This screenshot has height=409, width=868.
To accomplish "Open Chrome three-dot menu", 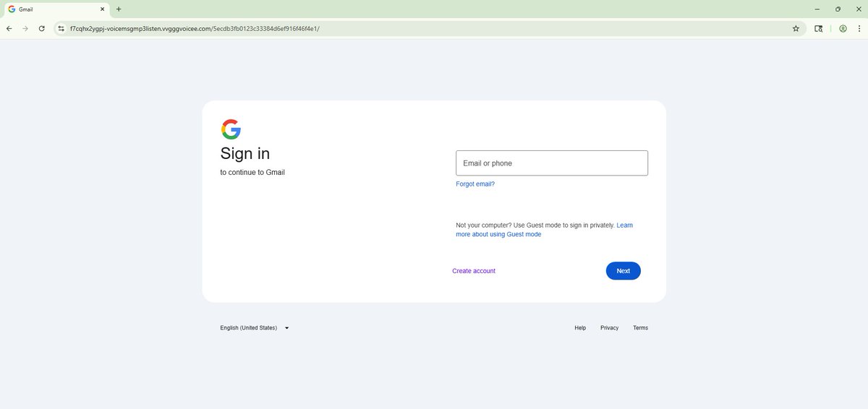I will (x=859, y=28).
